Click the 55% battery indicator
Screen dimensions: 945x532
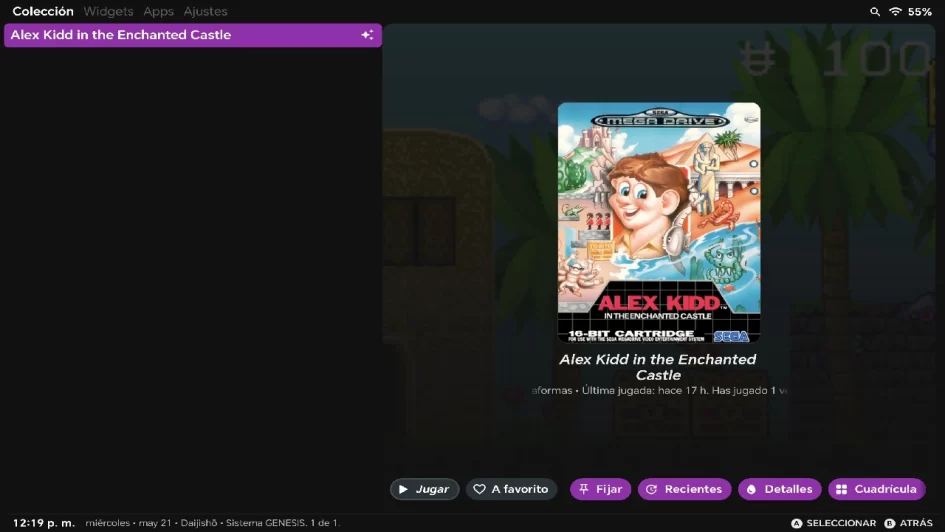[x=920, y=11]
